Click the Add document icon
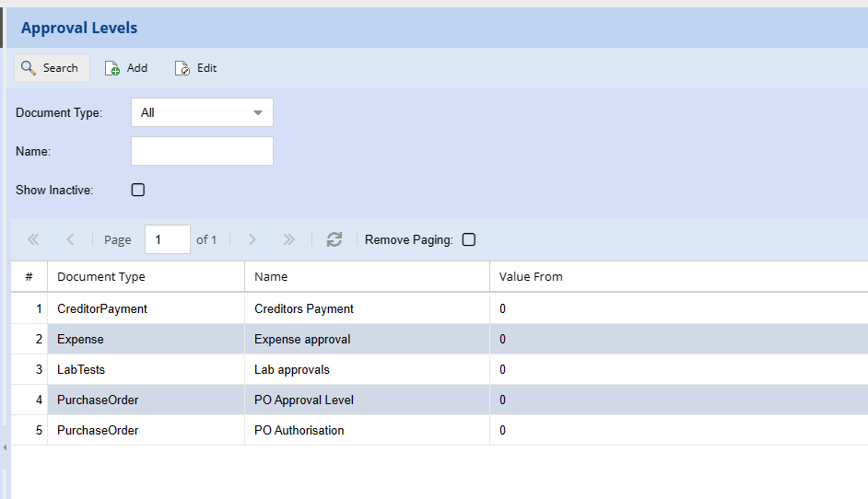The height and width of the screenshot is (499, 868). pos(112,68)
